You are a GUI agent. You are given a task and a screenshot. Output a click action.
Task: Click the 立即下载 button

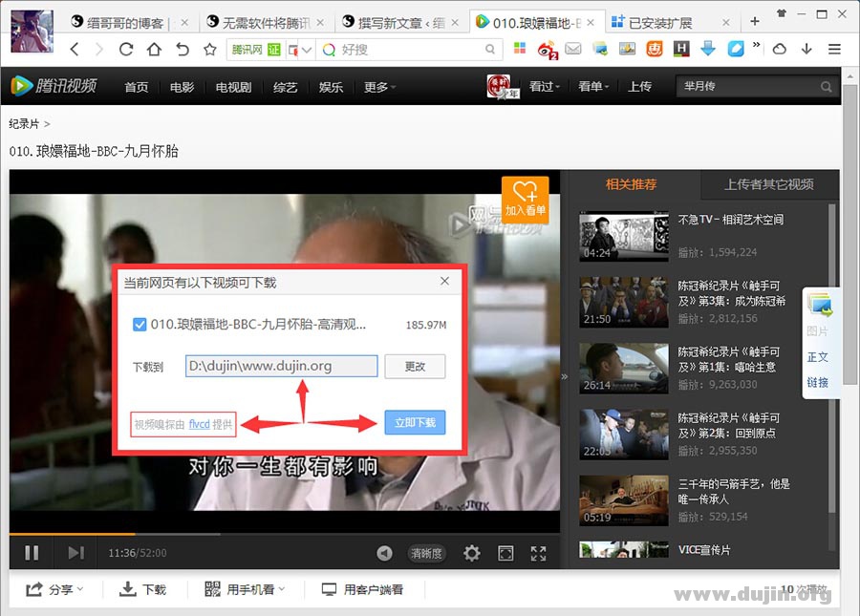[416, 422]
